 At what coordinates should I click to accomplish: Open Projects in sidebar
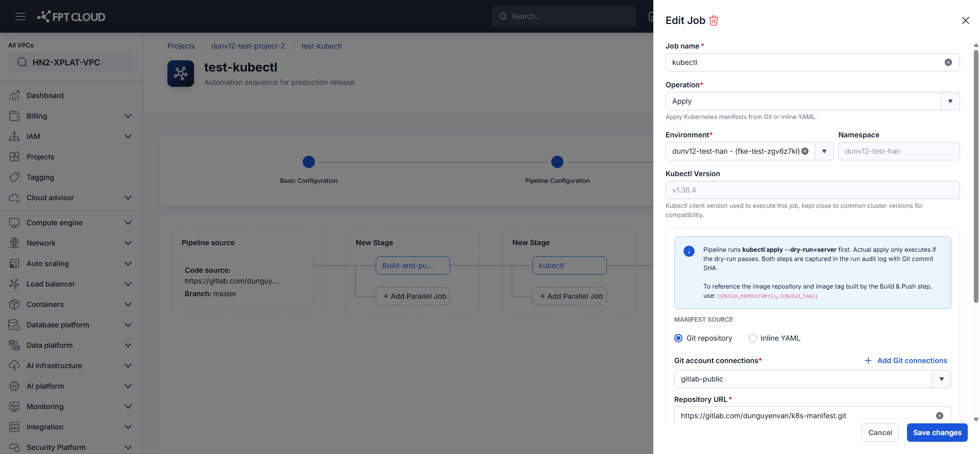click(x=40, y=157)
